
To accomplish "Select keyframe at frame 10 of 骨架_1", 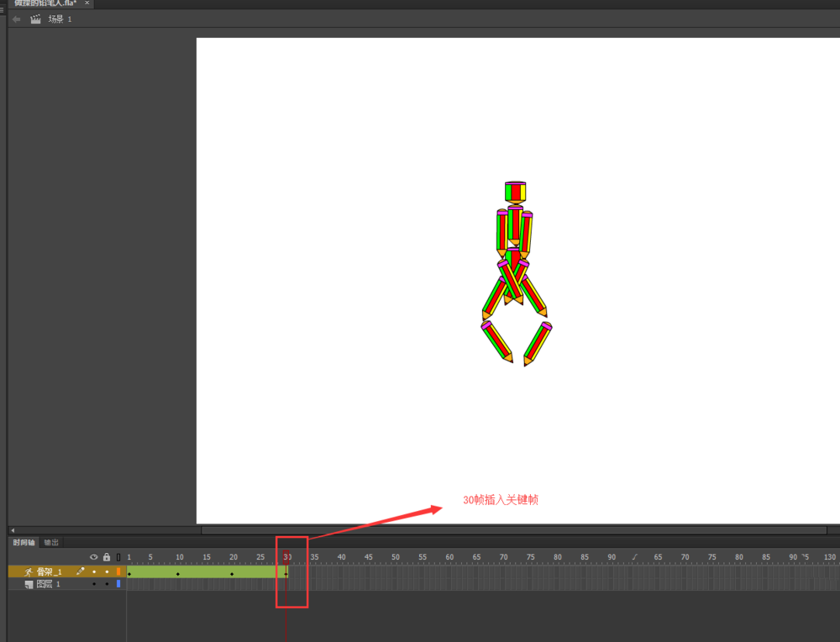I will click(178, 574).
